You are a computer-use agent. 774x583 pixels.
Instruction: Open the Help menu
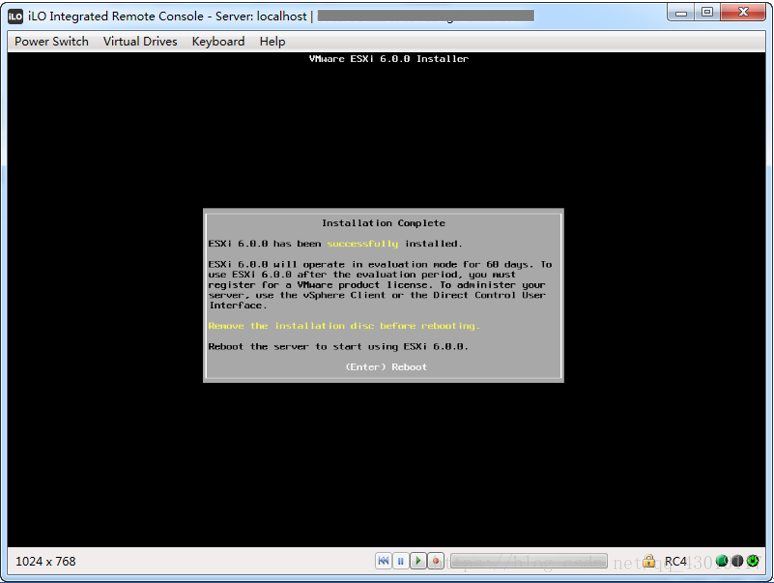(x=272, y=41)
